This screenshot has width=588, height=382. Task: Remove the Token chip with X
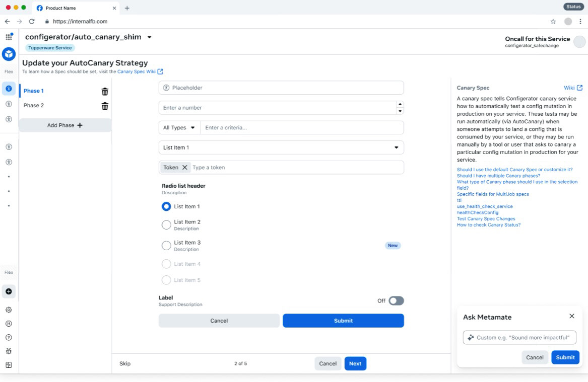(x=184, y=168)
